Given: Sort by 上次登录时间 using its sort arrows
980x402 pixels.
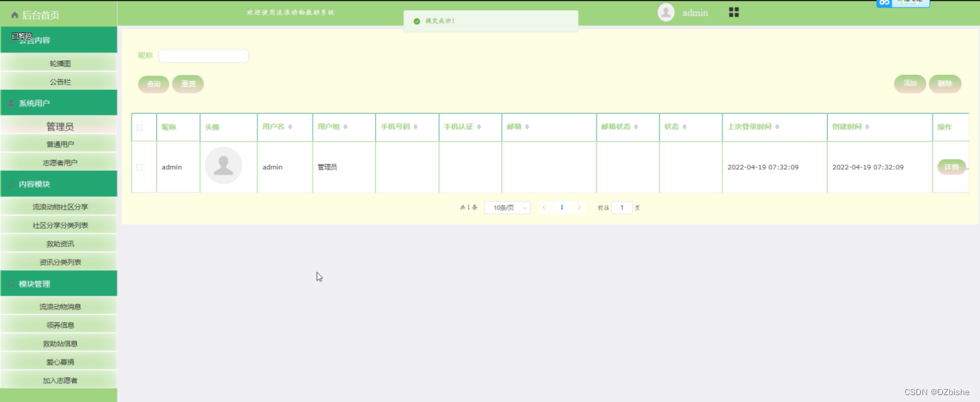Looking at the screenshot, I should pyautogui.click(x=777, y=127).
